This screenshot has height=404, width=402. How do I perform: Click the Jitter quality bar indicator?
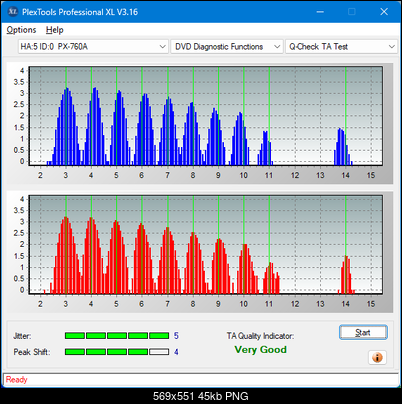117,336
